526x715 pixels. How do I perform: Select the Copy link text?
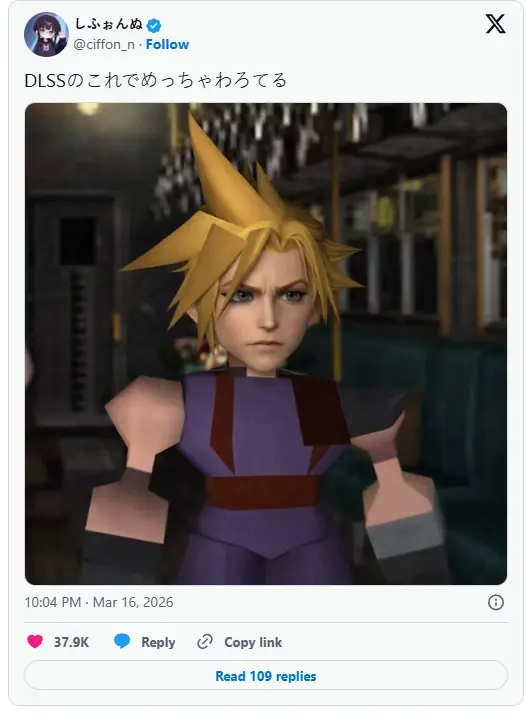coord(253,642)
